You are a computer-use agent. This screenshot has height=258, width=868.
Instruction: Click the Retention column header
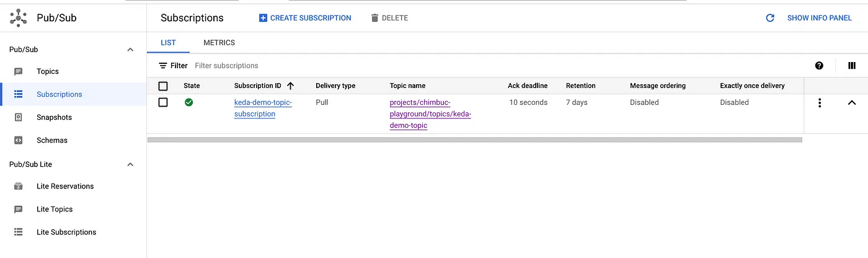point(581,86)
